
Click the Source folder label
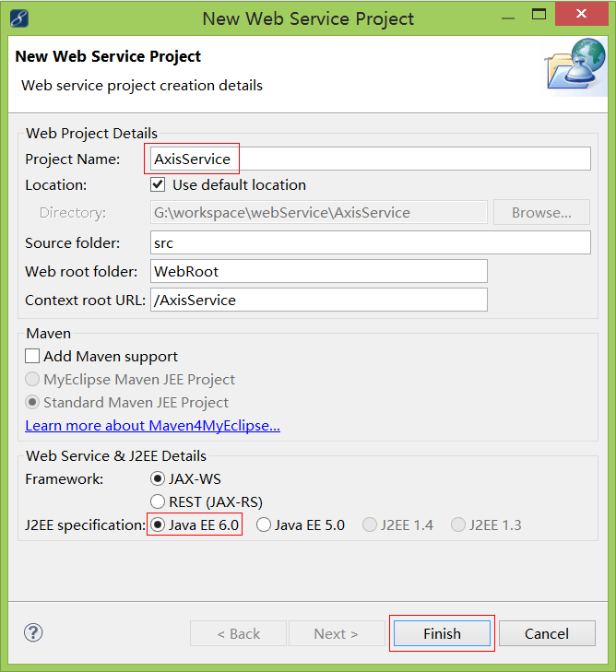tap(73, 243)
